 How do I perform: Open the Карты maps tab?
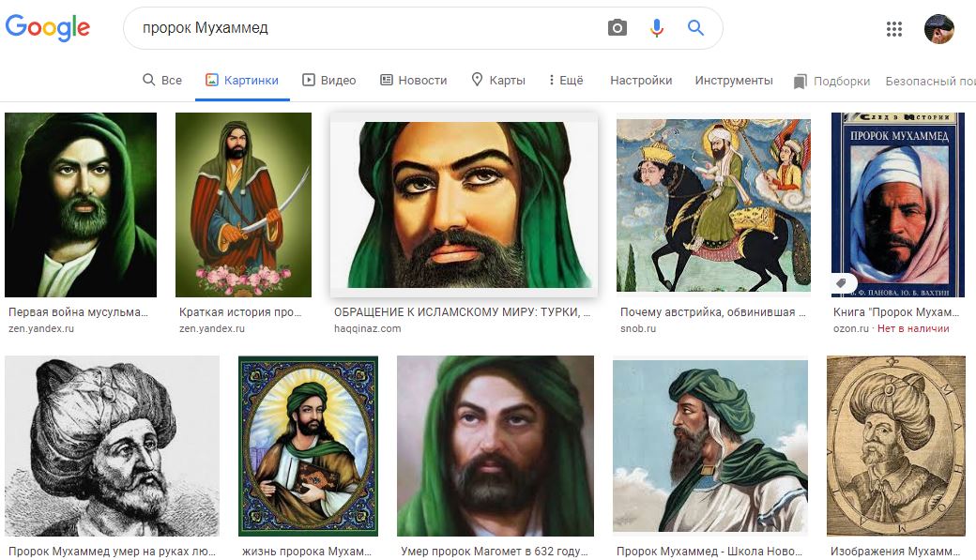coord(498,81)
